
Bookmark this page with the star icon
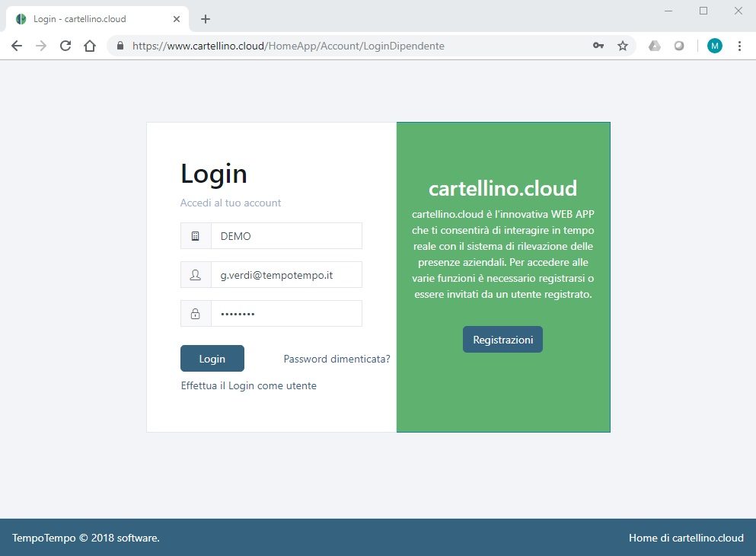coord(623,46)
